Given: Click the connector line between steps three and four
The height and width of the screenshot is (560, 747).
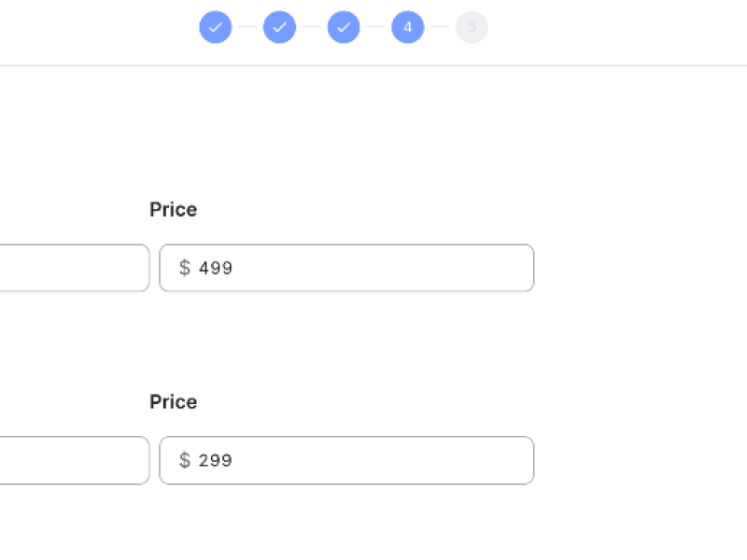Looking at the screenshot, I should tap(375, 27).
